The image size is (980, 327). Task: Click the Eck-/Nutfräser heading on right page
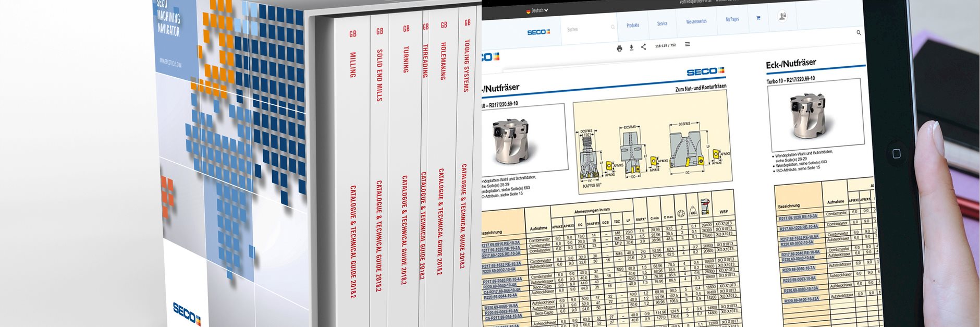point(791,64)
